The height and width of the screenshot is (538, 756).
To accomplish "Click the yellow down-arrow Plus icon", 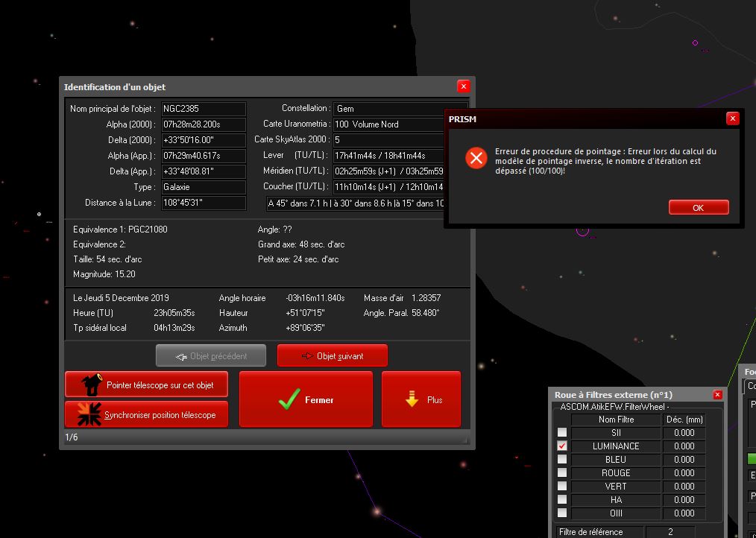I will pyautogui.click(x=412, y=400).
